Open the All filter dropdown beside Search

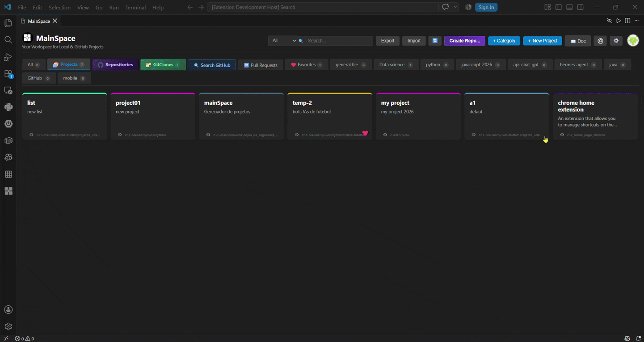pos(283,41)
